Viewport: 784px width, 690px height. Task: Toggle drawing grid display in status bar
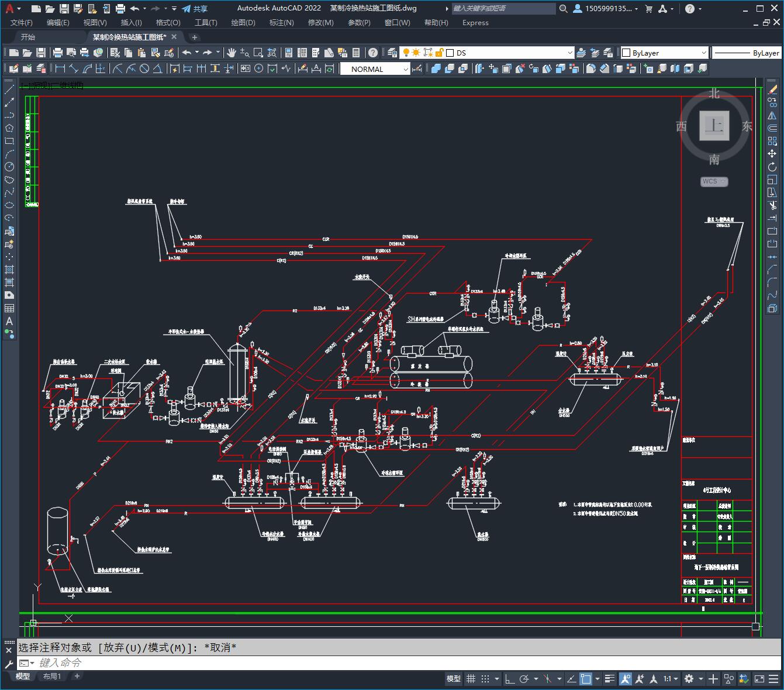tap(471, 679)
